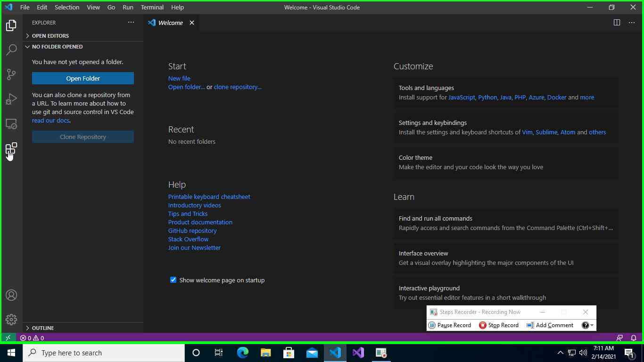Image resolution: width=644 pixels, height=362 pixels.
Task: Open the Source Control view icon
Action: (x=11, y=74)
